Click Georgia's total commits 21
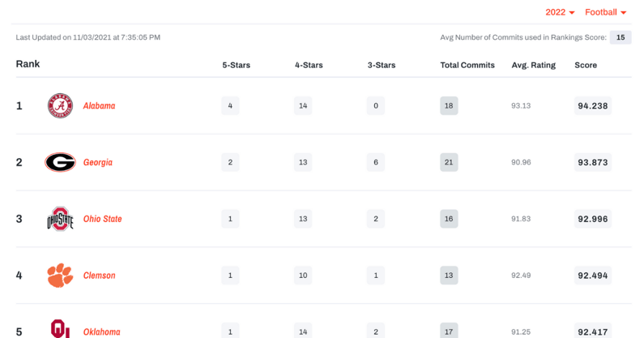Screen dimensions: 644x338 [x=449, y=162]
